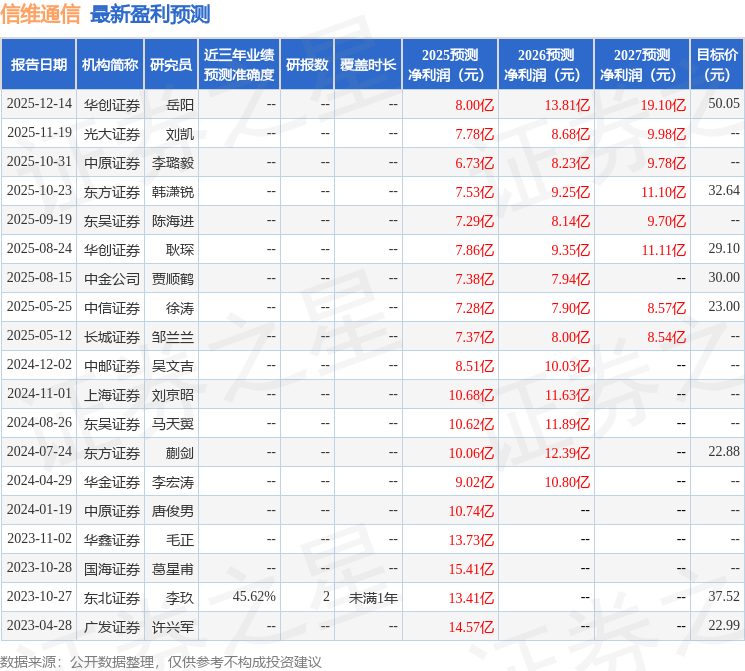This screenshot has height=671, width=745.
Task: Click the 11.11亿 2027 forecast value
Action: (x=664, y=250)
